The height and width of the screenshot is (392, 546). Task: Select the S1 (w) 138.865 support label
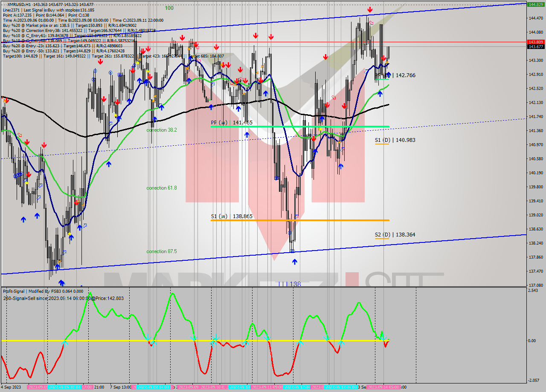pyautogui.click(x=232, y=216)
